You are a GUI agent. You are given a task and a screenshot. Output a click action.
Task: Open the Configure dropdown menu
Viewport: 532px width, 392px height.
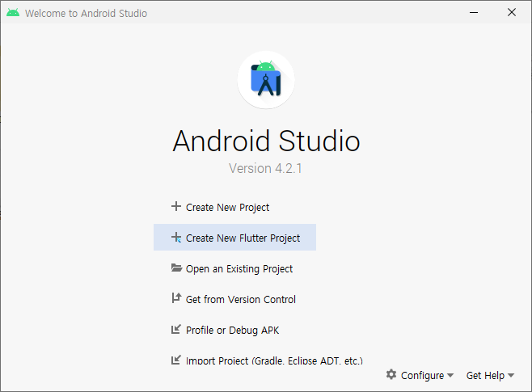click(420, 375)
